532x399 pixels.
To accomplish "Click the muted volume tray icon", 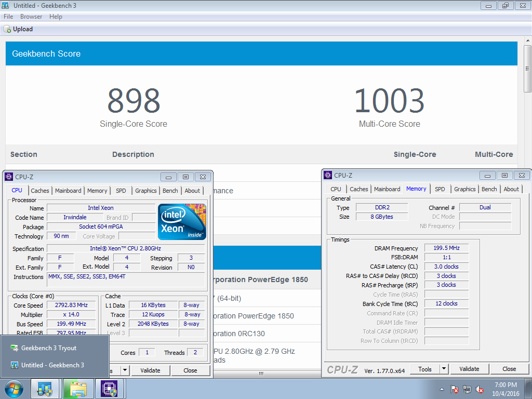I will tap(480, 389).
